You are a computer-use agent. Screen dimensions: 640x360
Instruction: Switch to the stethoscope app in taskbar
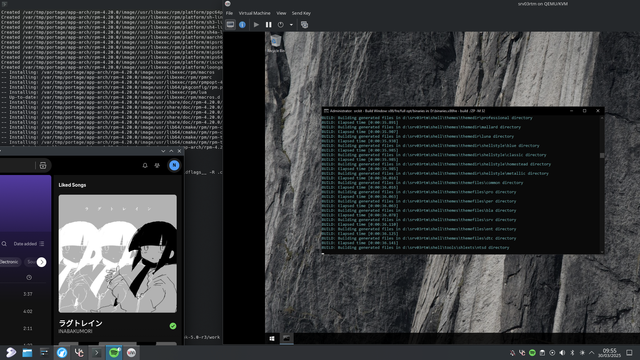coord(79,353)
